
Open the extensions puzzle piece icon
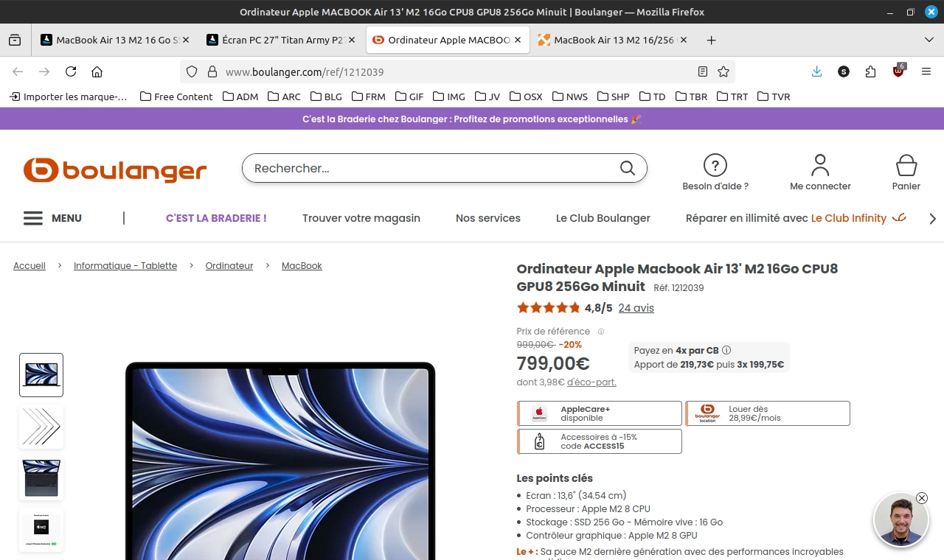(x=871, y=71)
